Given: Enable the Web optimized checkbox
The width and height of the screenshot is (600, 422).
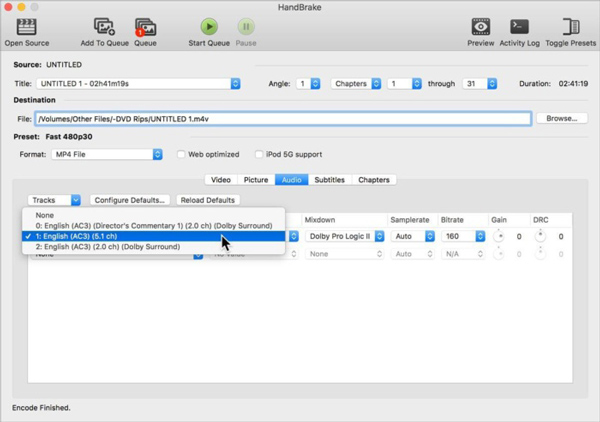Looking at the screenshot, I should [x=181, y=154].
